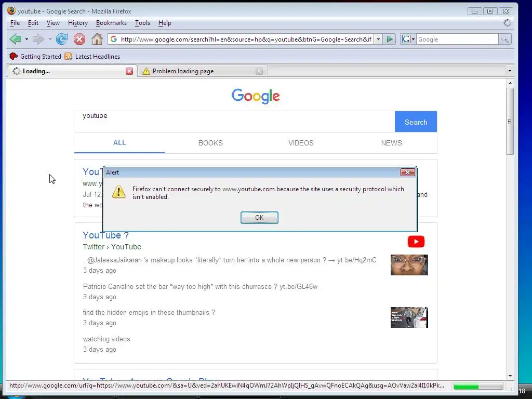Close the Loading... tab

point(129,71)
